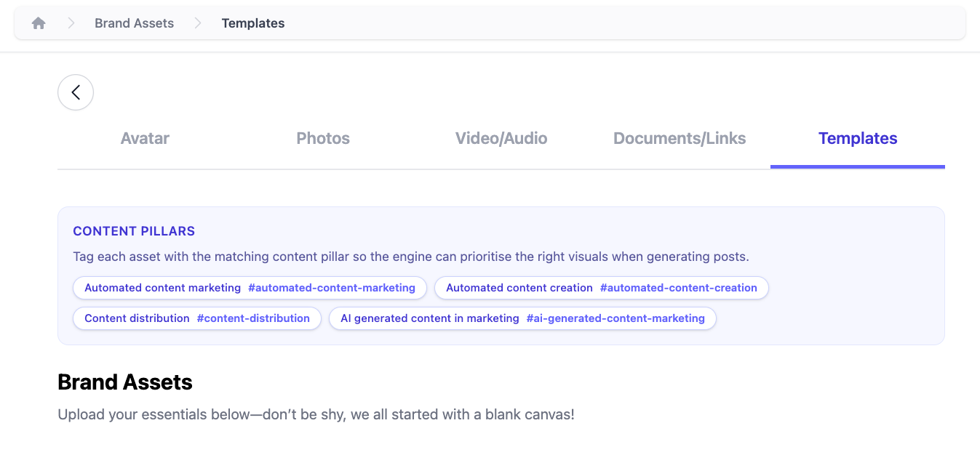Screen dimensions: 980x455
Task: Select the Video/Audio tab
Action: pos(501,138)
